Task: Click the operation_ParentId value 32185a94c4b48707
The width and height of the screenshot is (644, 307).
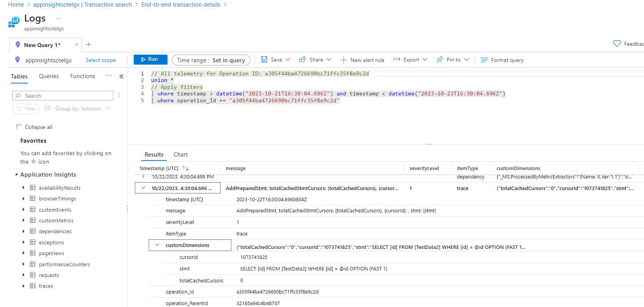Action: (258, 303)
